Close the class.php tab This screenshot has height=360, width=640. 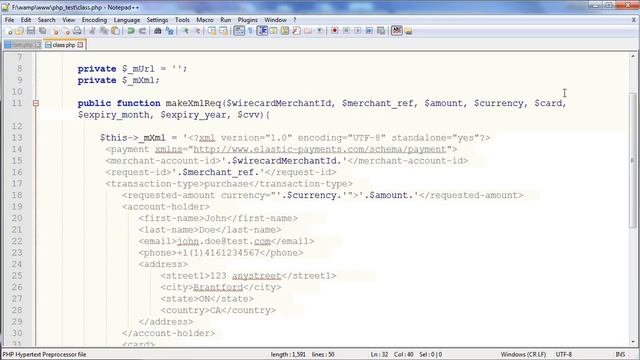pyautogui.click(x=80, y=45)
